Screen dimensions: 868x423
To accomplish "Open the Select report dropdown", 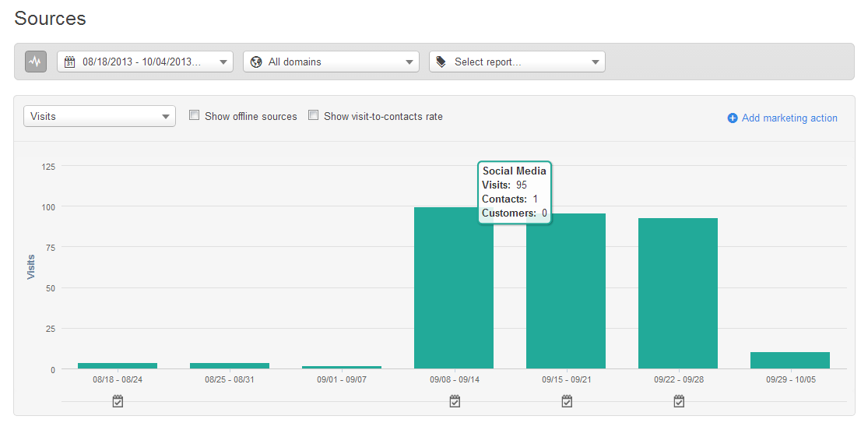I will click(x=517, y=62).
